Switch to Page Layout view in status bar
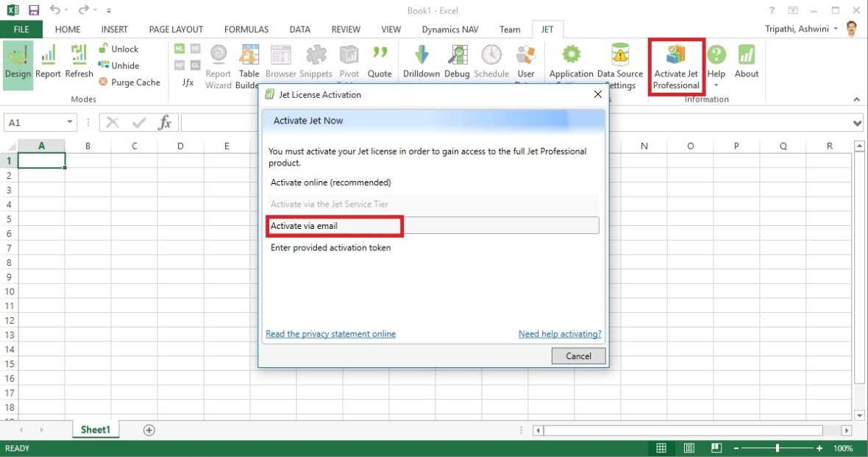The image size is (868, 457). point(689,448)
